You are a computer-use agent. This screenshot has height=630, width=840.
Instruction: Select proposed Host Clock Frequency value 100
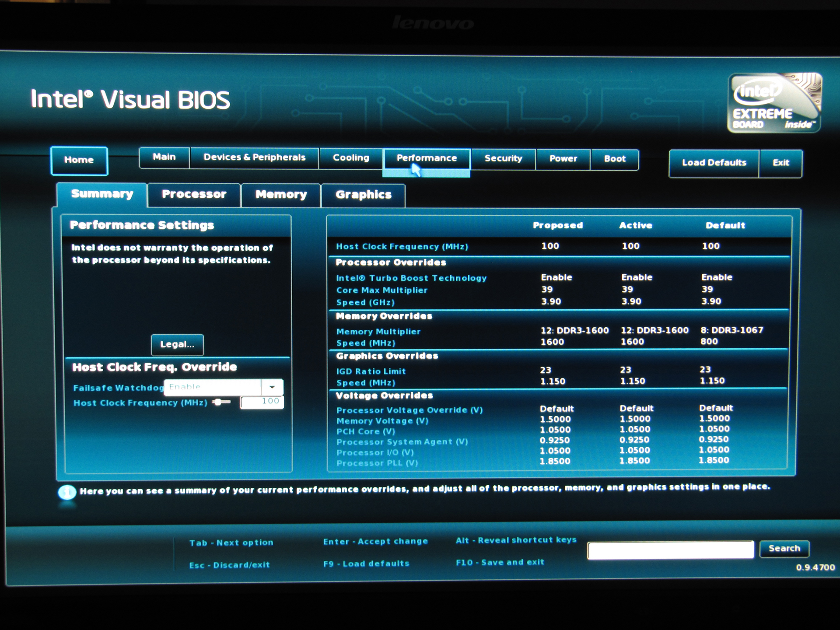[550, 246]
